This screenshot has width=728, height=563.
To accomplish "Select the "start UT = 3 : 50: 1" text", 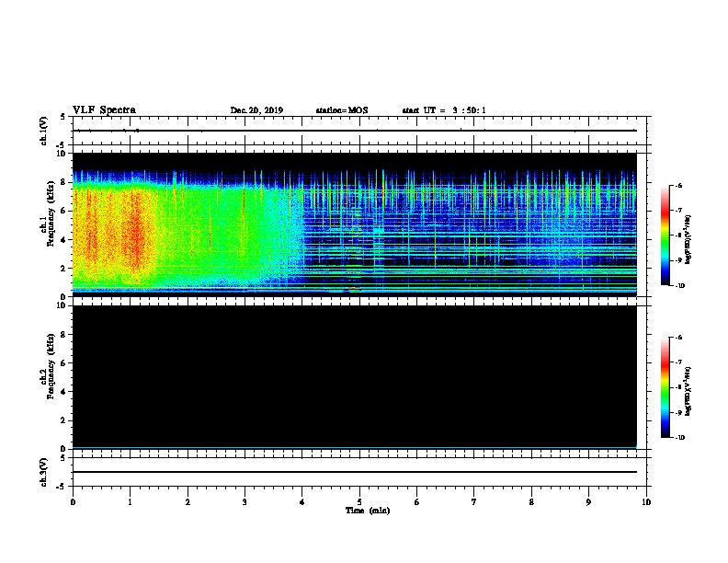I will pos(444,110).
